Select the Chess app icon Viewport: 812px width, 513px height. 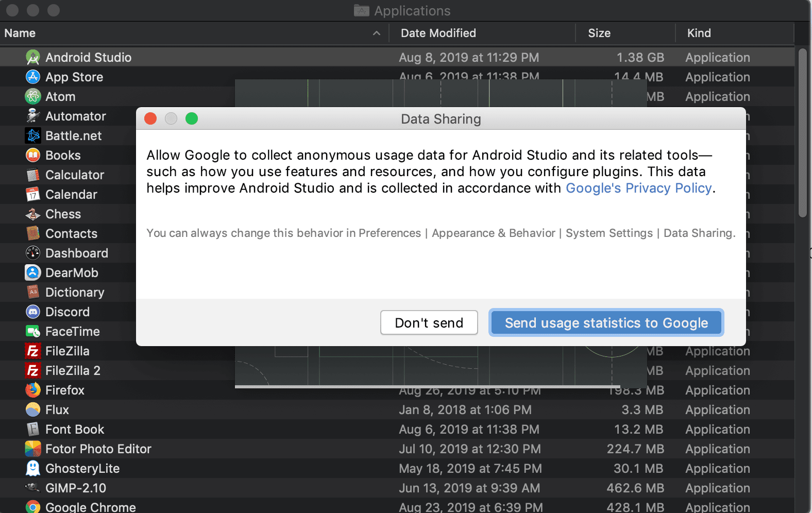click(33, 214)
